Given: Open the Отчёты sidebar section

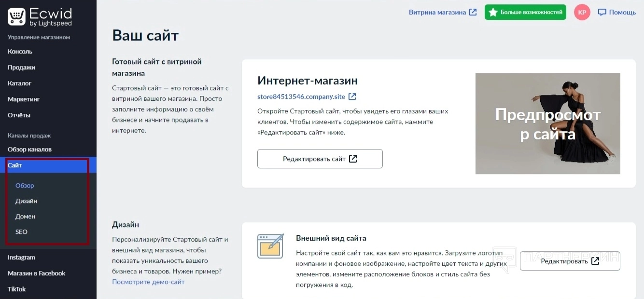Looking at the screenshot, I should point(19,115).
